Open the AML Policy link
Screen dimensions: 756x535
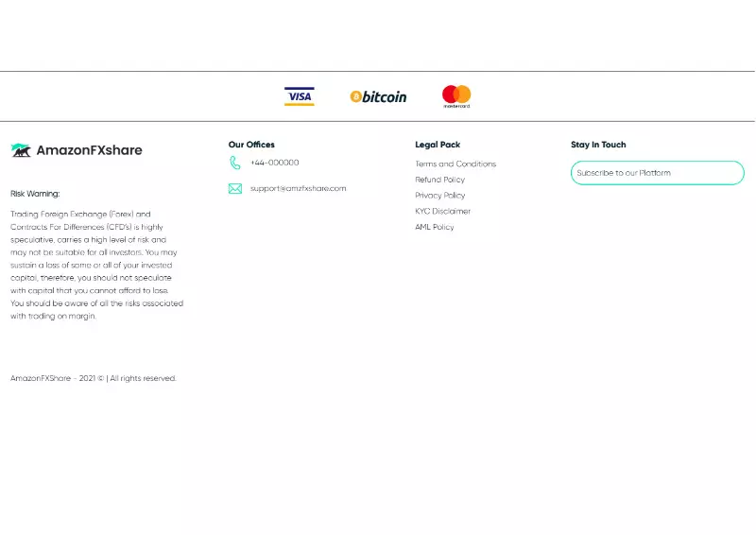(435, 227)
